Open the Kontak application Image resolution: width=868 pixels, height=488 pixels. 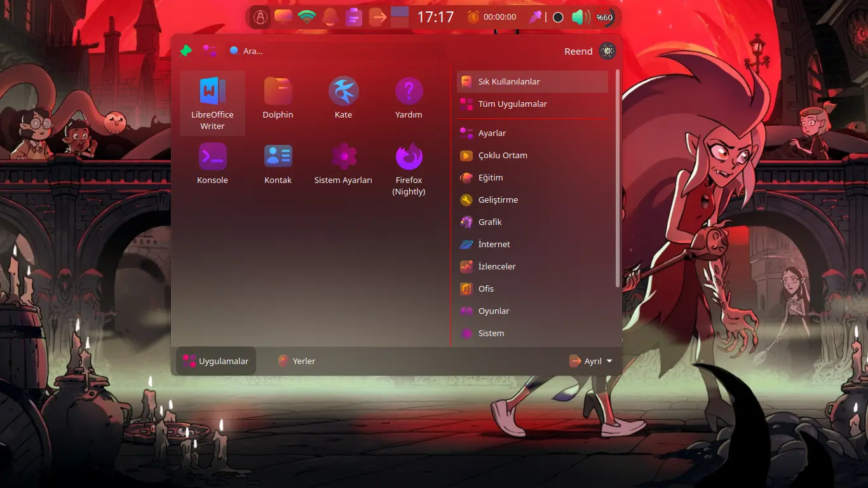(x=278, y=168)
